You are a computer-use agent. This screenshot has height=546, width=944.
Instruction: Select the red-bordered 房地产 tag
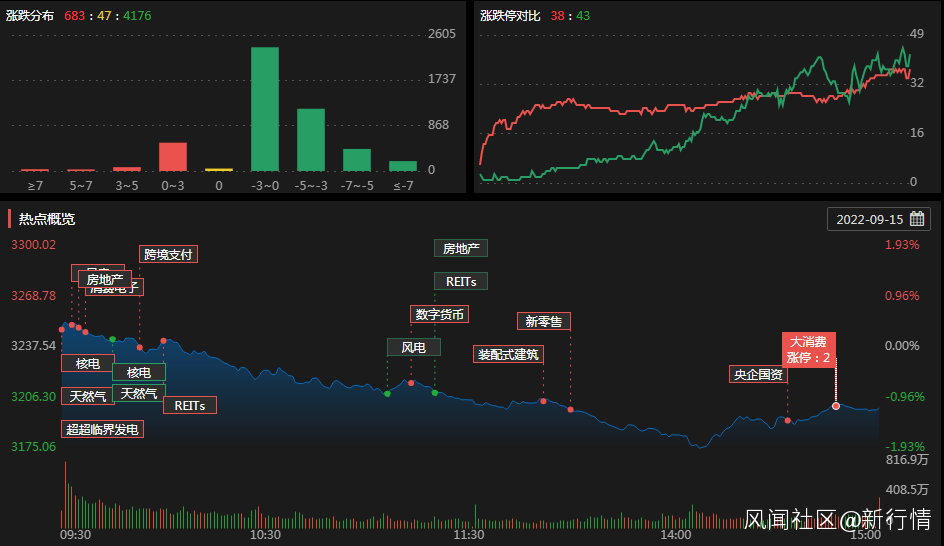pos(105,279)
